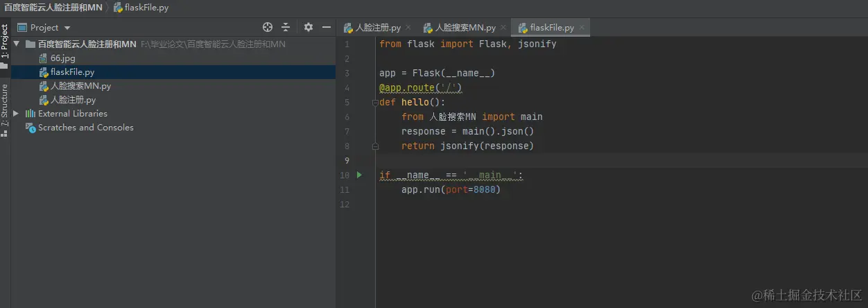Click the 'if __name__' condition line
Screen dimensions: 868x308
pos(451,175)
